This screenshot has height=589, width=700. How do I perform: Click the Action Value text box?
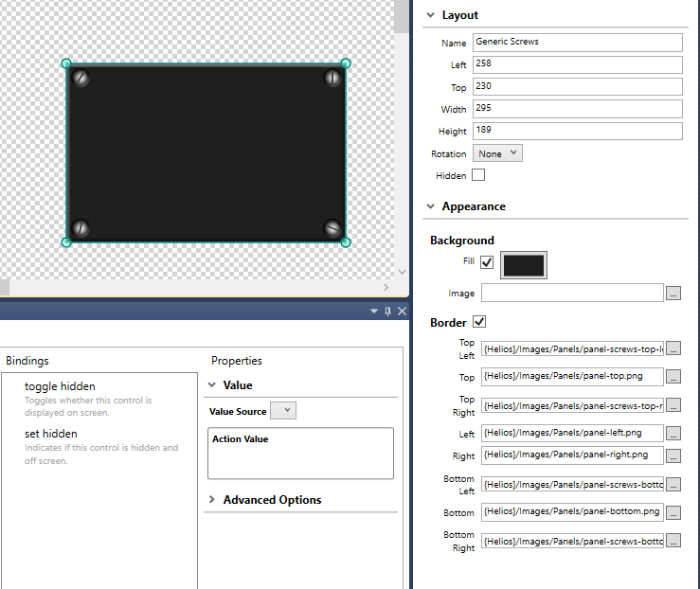pos(300,454)
